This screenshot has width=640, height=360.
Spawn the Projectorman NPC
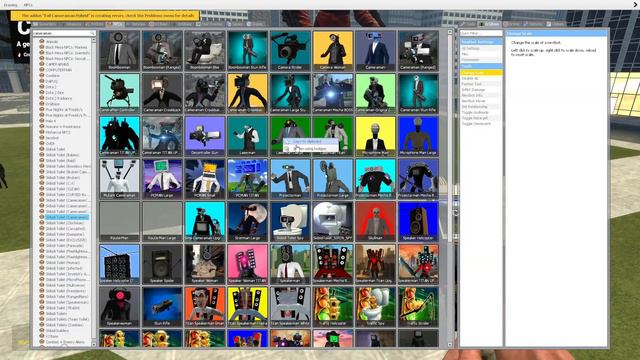[x=290, y=179]
